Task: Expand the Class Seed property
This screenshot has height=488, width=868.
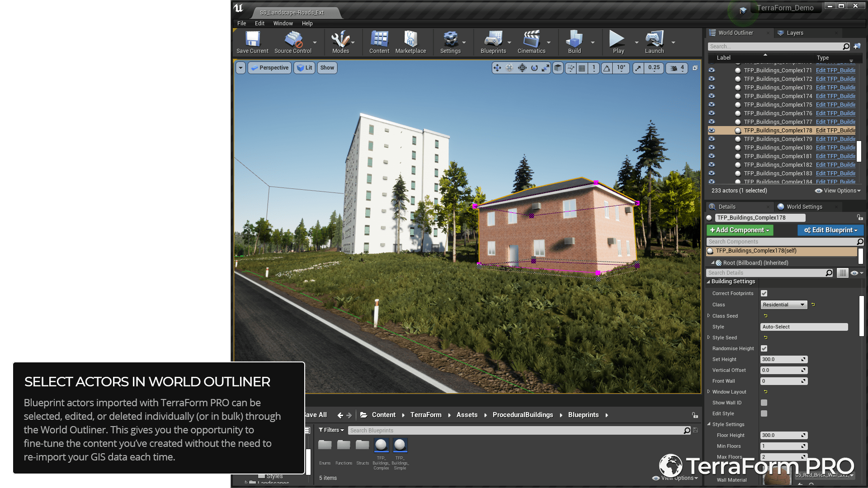Action: pos(708,316)
